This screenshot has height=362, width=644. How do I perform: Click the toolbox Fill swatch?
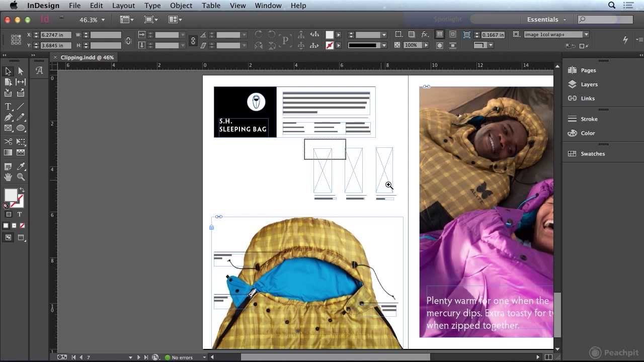(x=11, y=195)
